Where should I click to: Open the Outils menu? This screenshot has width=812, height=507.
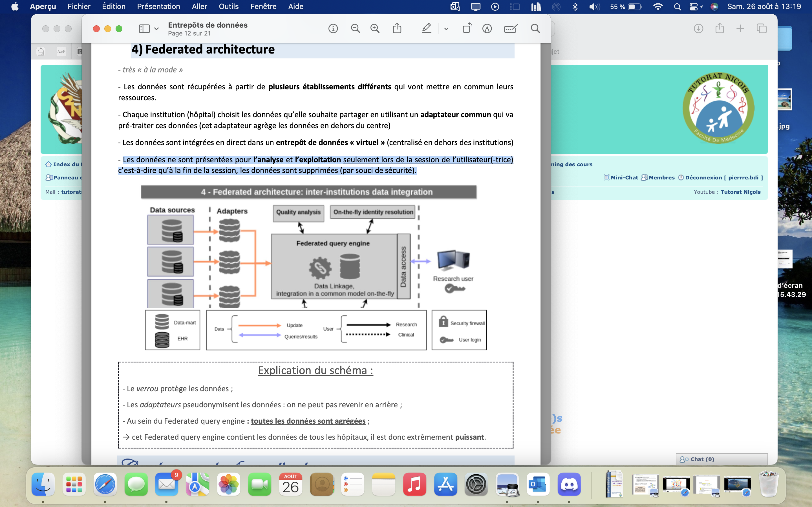[x=228, y=7]
